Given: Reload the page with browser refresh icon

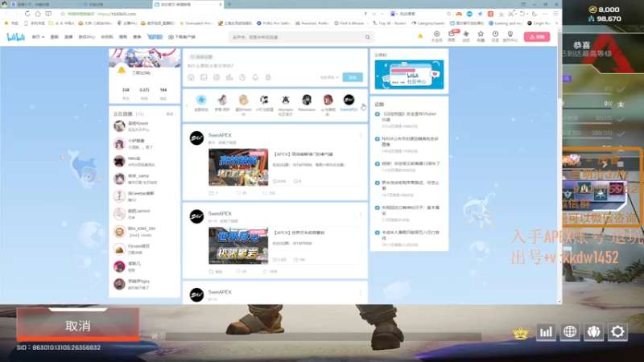Looking at the screenshot, I should [x=27, y=14].
